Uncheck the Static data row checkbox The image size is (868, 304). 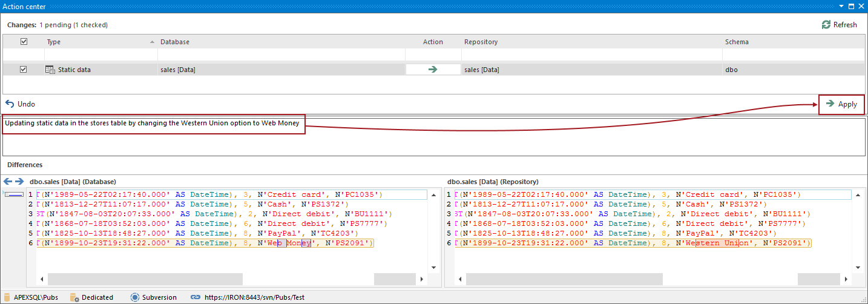tap(24, 70)
